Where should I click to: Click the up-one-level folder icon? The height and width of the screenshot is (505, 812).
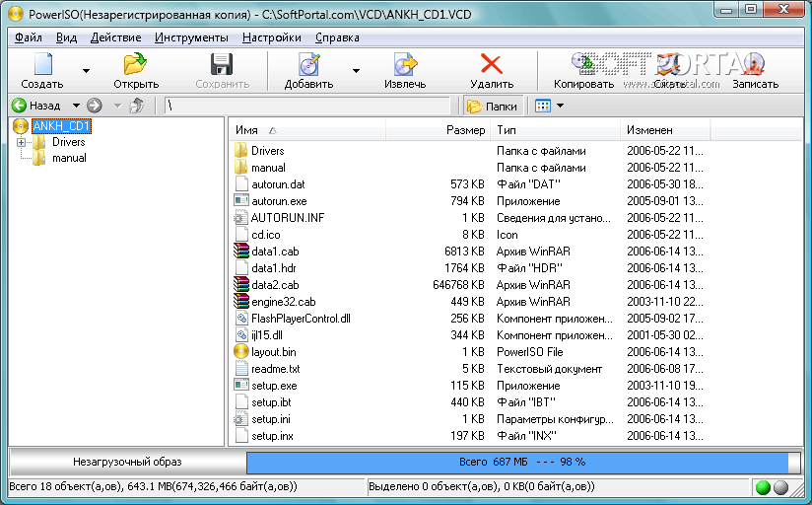click(x=137, y=106)
